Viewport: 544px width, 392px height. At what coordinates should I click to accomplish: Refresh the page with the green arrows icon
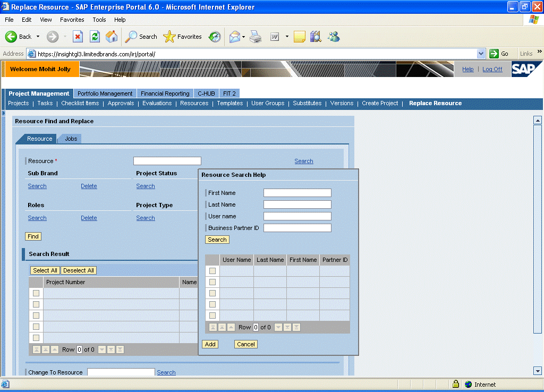coord(95,37)
